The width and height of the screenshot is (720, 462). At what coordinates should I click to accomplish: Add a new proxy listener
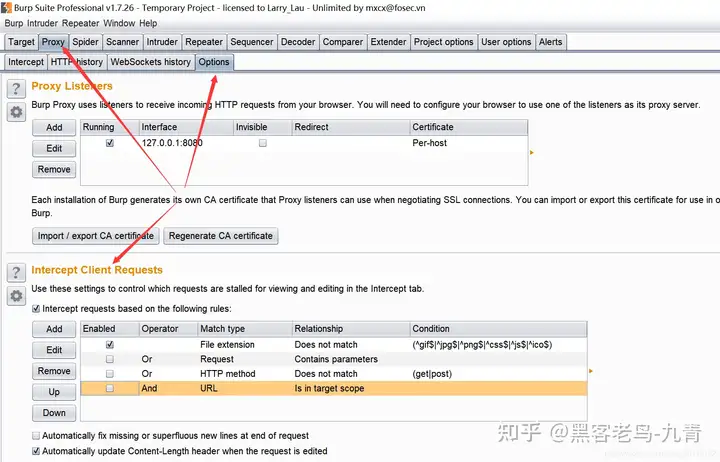tap(54, 127)
